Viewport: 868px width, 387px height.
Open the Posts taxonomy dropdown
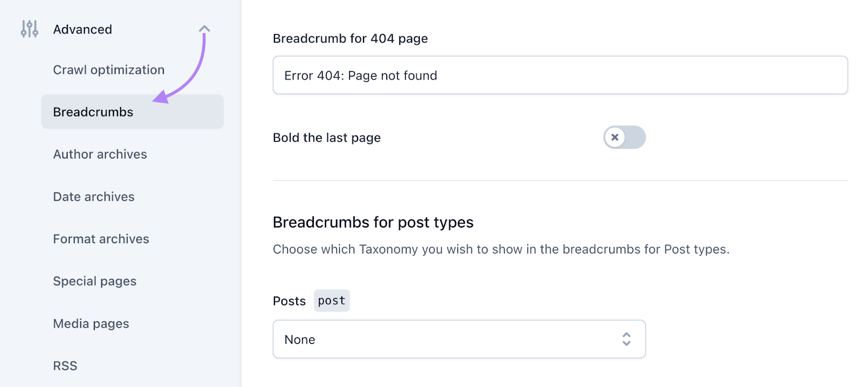pos(458,339)
